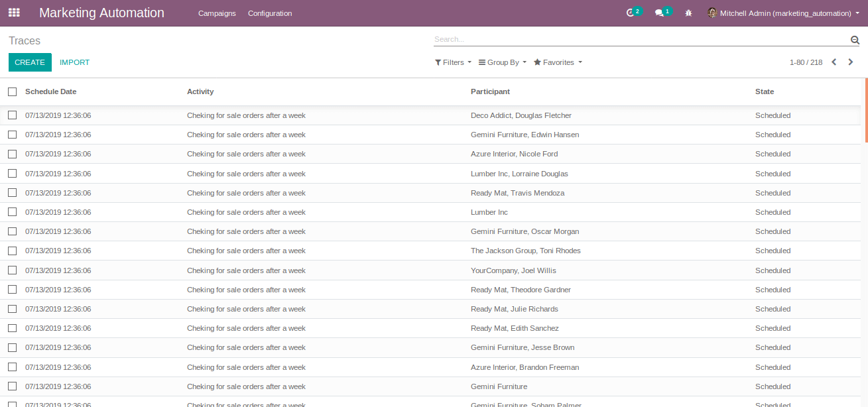
Task: Expand the Filters dropdown
Action: pyautogui.click(x=453, y=62)
